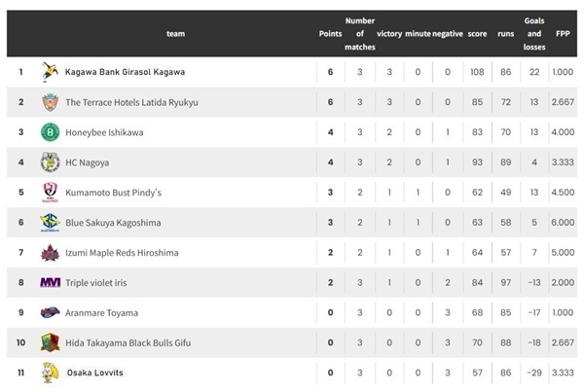Open Kagawa Bank Girasol Kagawa team name

125,72
